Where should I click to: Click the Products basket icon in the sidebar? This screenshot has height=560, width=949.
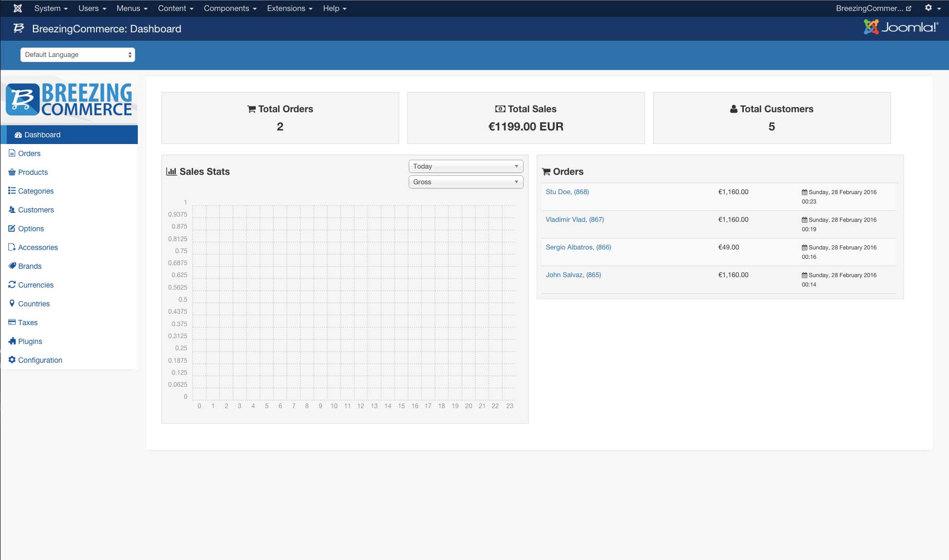[x=12, y=172]
